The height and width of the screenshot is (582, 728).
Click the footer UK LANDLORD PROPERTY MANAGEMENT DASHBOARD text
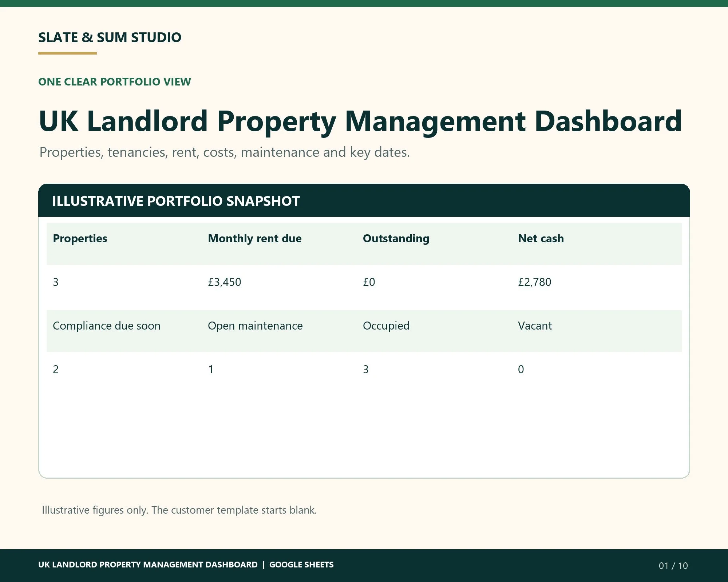[x=148, y=565]
